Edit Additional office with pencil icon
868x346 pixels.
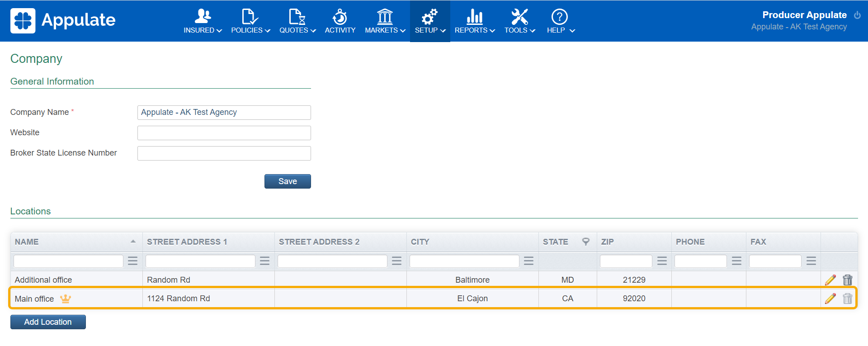pos(830,280)
